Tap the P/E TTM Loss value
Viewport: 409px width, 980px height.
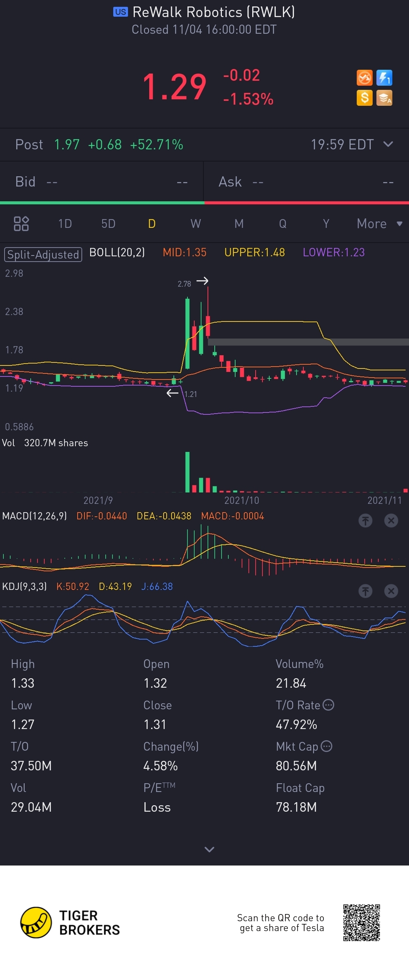157,807
